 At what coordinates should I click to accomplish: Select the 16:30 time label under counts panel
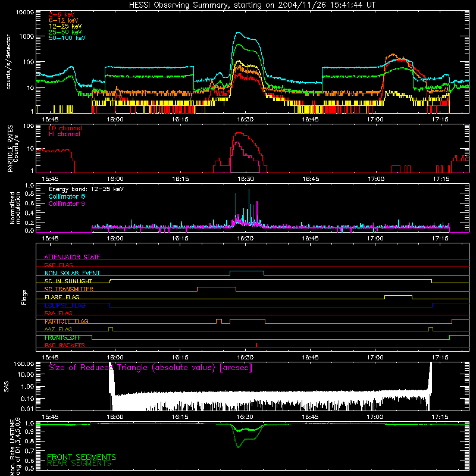[245, 120]
